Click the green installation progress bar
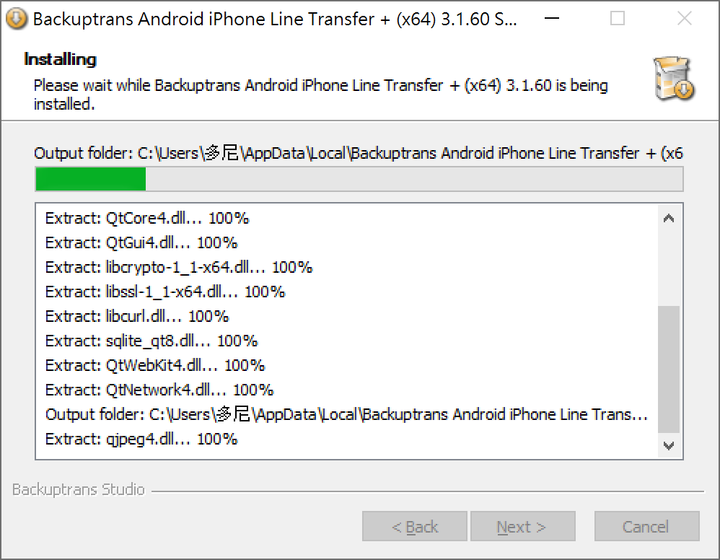The width and height of the screenshot is (720, 560). click(x=359, y=179)
